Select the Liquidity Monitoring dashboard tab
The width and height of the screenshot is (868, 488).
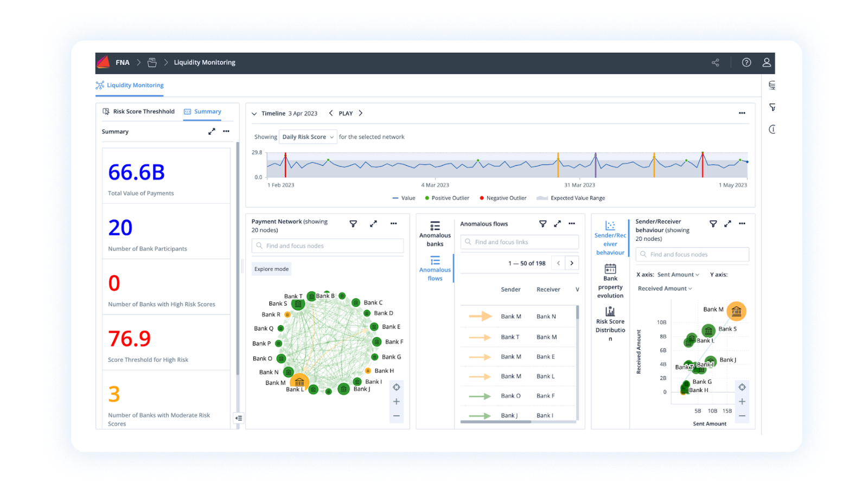pos(130,85)
